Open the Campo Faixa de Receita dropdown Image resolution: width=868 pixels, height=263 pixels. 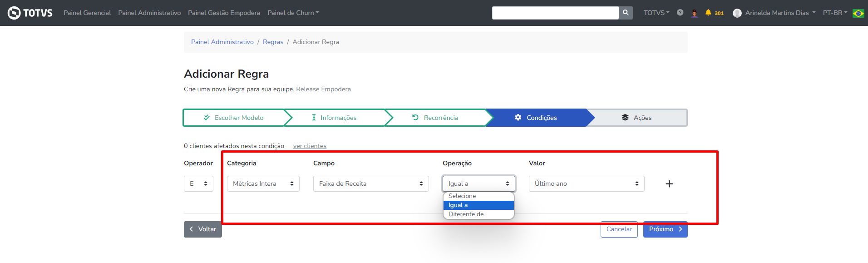click(x=371, y=184)
